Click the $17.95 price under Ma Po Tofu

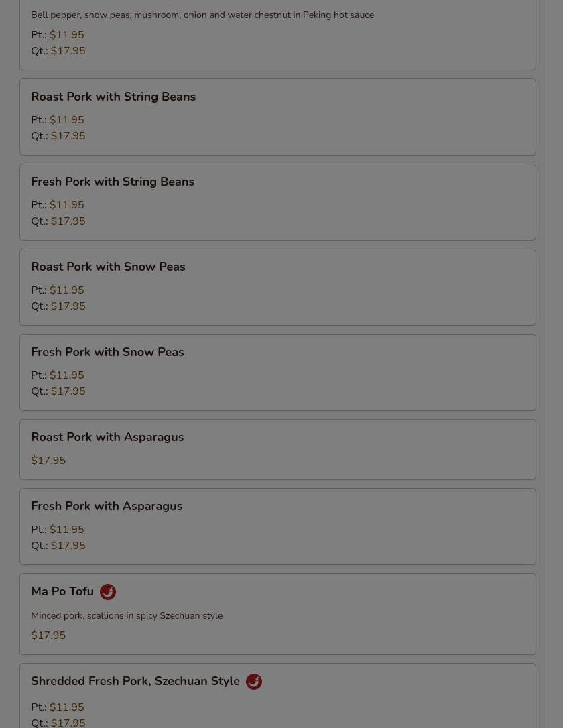(48, 635)
